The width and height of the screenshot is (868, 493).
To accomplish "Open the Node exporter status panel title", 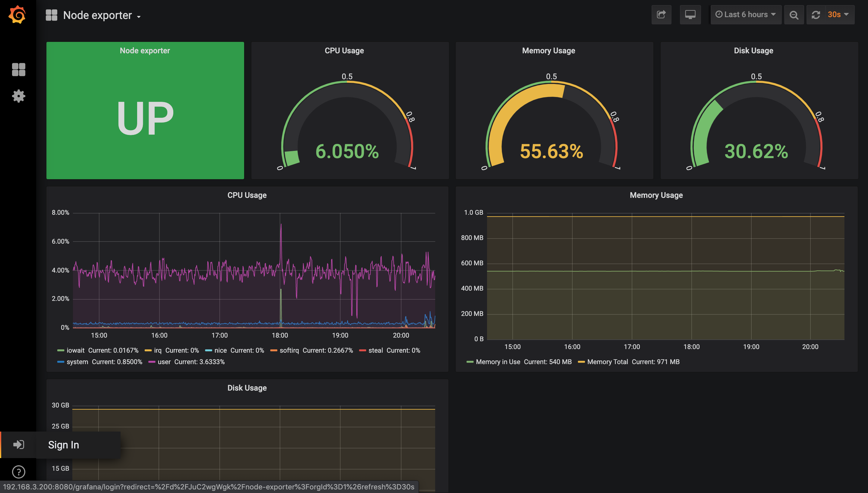I will click(x=145, y=51).
